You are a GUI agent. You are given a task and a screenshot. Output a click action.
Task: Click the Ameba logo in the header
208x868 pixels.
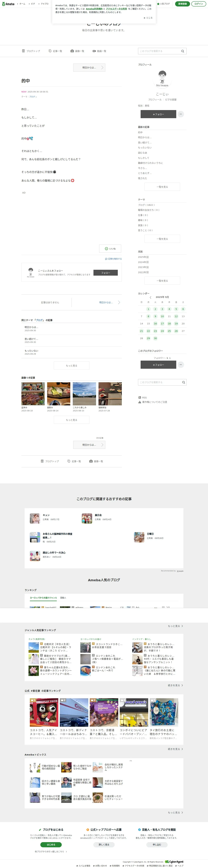coord(8,4)
